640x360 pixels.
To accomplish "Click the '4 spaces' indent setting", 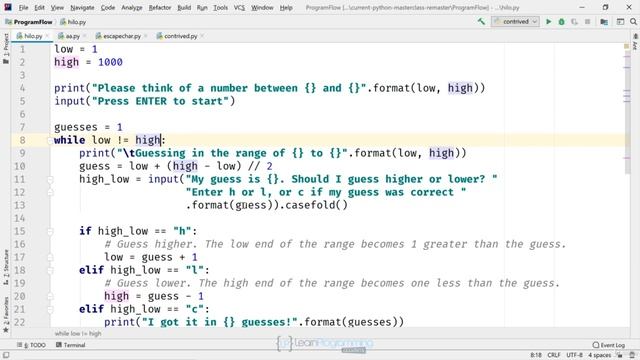I will [599, 355].
